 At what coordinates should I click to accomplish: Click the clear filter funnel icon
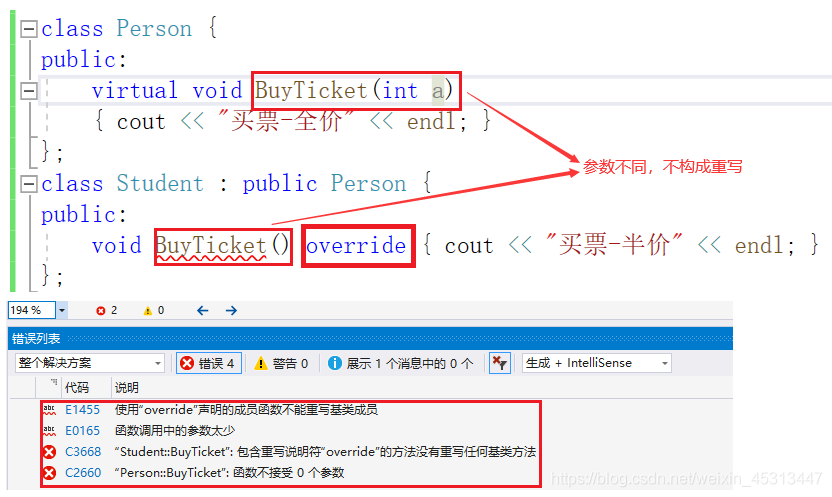[500, 363]
